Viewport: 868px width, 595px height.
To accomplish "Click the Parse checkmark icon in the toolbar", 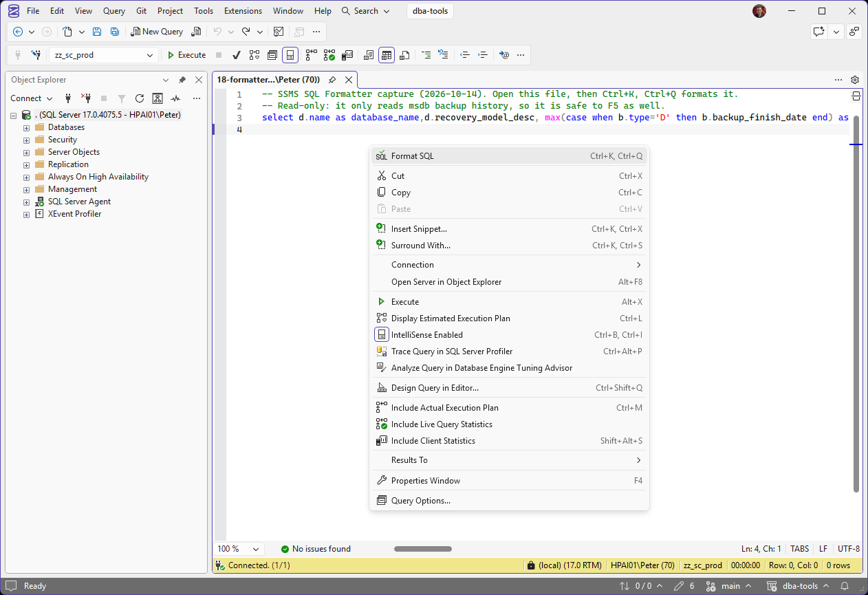I will [237, 55].
